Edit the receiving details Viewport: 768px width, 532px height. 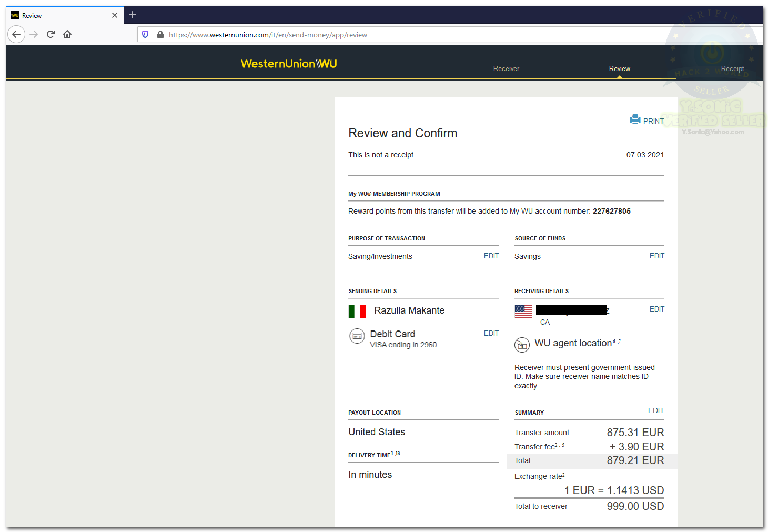pos(657,309)
